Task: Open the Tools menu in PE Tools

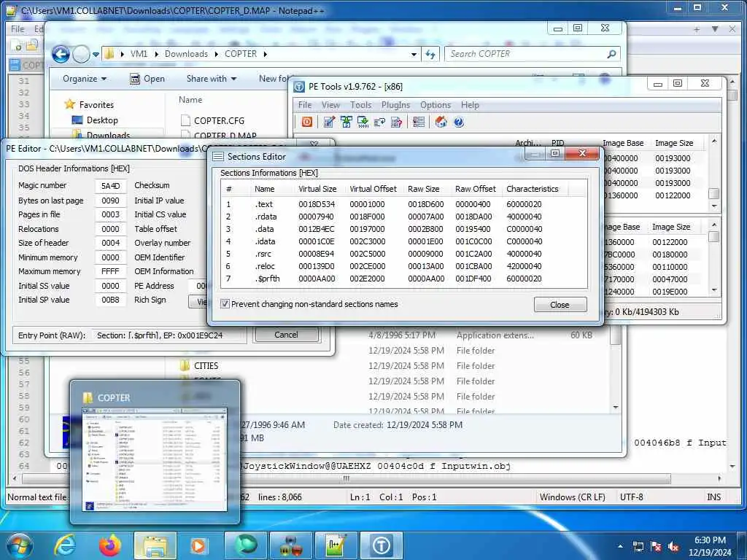Action: pyautogui.click(x=360, y=105)
